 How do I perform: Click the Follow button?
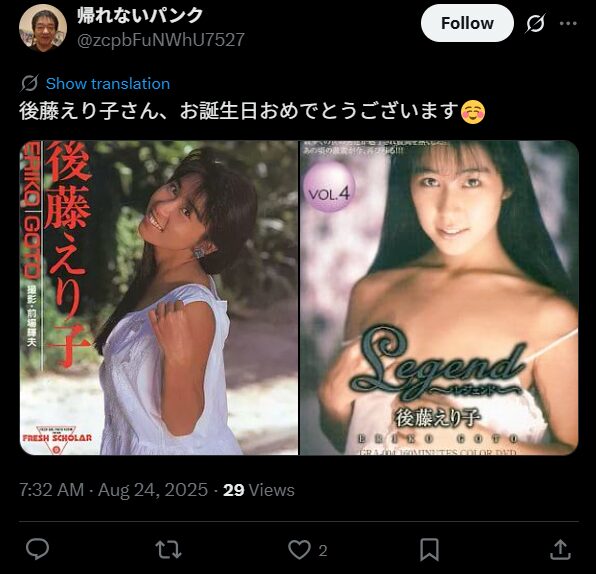coord(467,23)
